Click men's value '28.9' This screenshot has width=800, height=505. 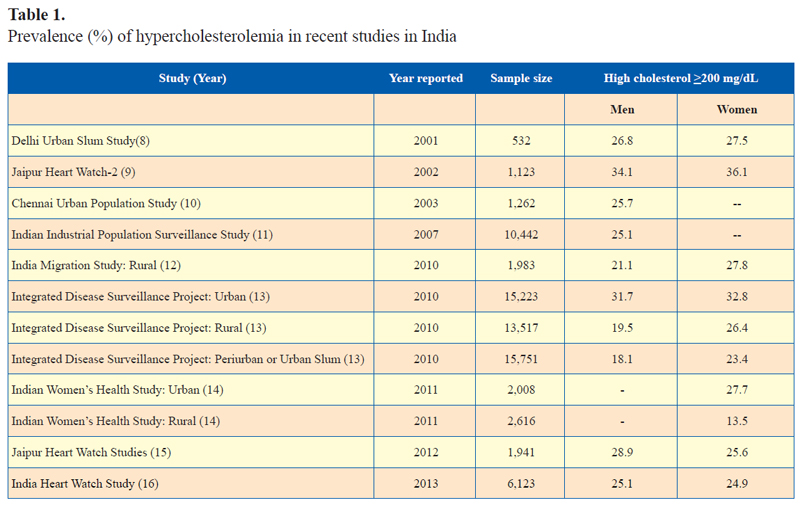[622, 452]
